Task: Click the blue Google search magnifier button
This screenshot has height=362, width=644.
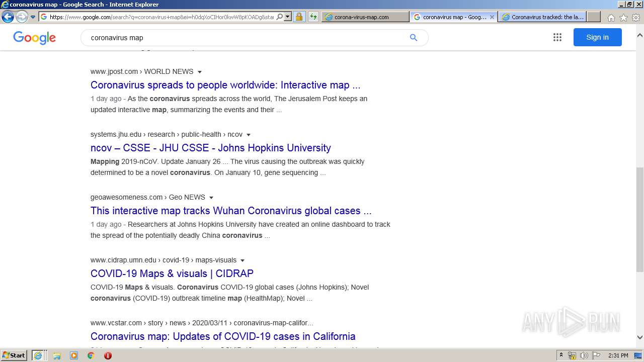Action: coord(414,38)
